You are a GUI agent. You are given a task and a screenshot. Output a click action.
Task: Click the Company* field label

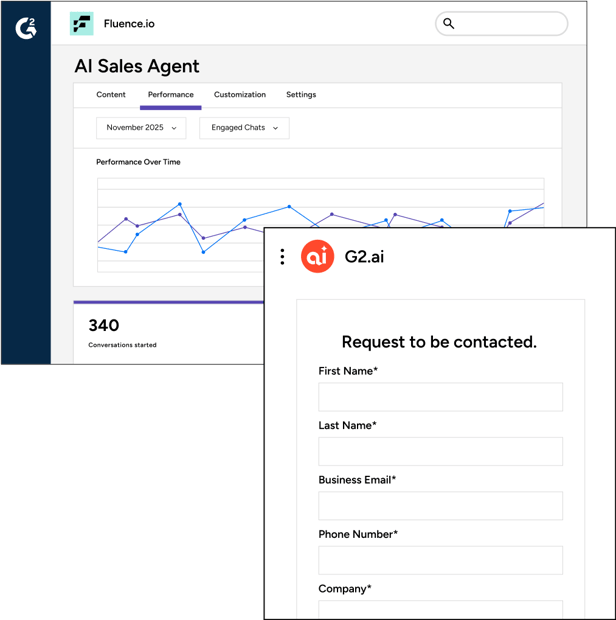pyautogui.click(x=345, y=588)
